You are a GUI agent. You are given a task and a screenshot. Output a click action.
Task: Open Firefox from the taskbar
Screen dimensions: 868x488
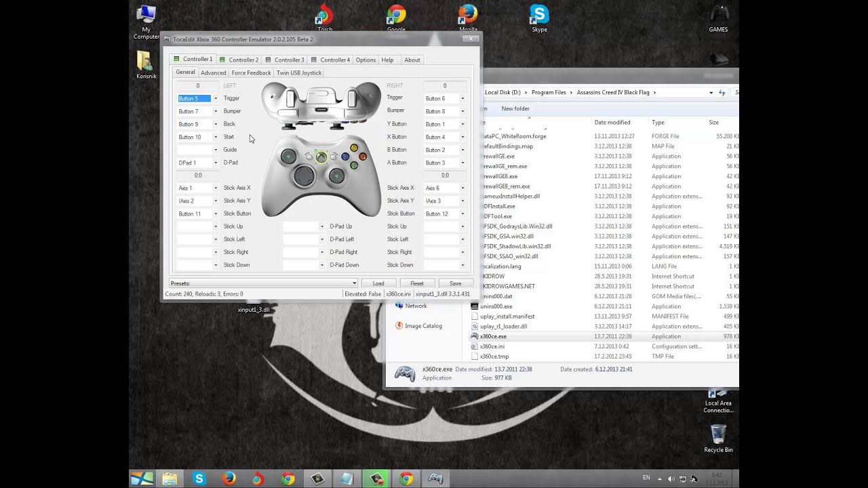click(229, 479)
